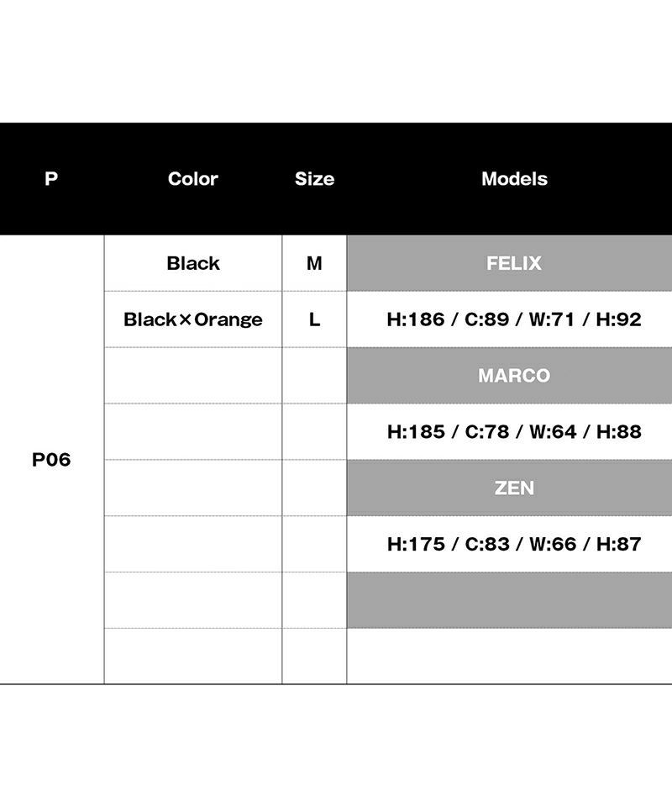Select the Models column header
672x807 pixels.
point(514,179)
